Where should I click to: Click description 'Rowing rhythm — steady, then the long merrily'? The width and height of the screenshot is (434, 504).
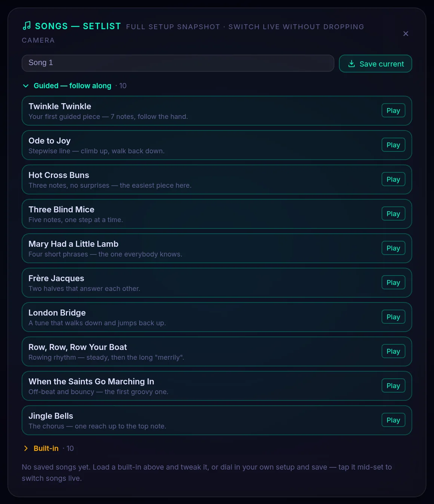[x=106, y=357]
